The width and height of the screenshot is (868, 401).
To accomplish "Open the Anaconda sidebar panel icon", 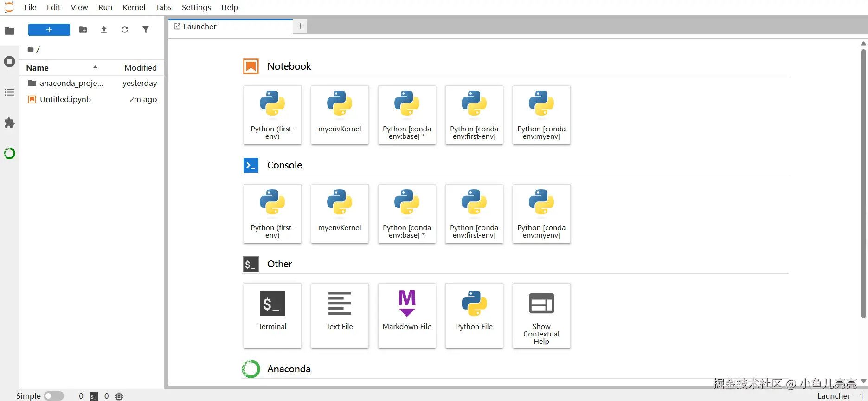I will (x=9, y=153).
